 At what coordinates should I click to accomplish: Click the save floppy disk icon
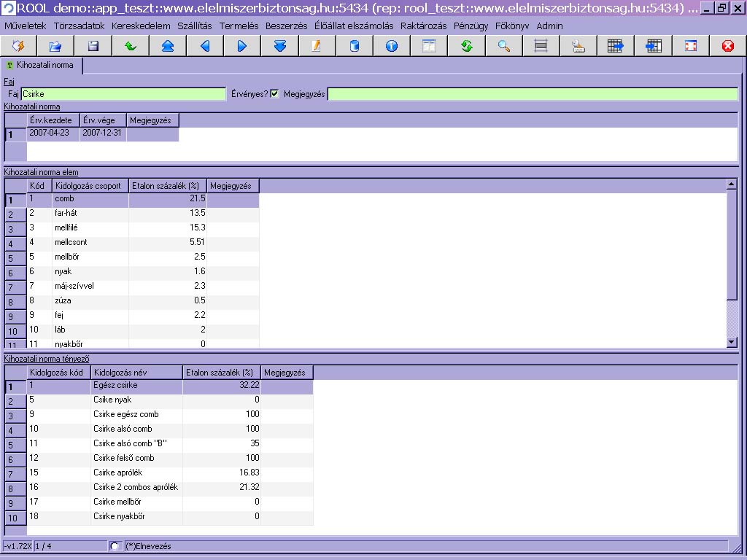(x=93, y=46)
